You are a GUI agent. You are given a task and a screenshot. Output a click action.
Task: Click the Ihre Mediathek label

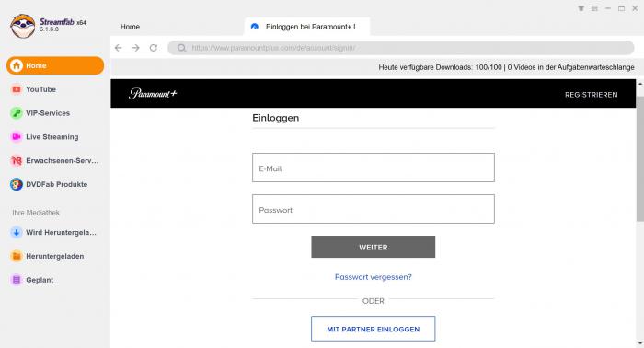coord(36,213)
